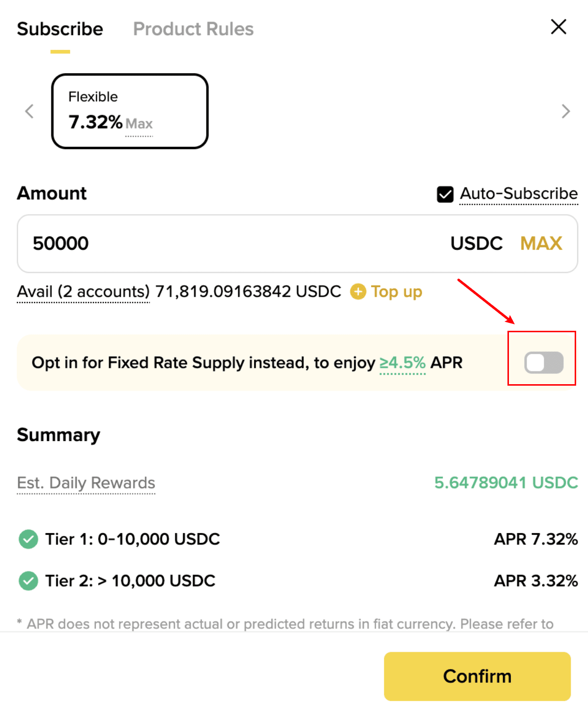The height and width of the screenshot is (712, 588).
Task: Click the amount input showing 50000
Action: click(x=222, y=243)
